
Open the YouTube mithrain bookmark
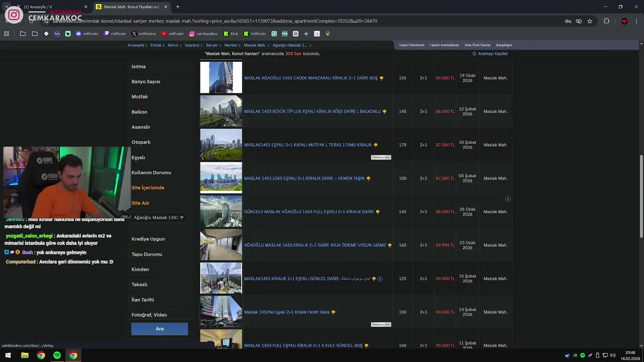click(173, 34)
